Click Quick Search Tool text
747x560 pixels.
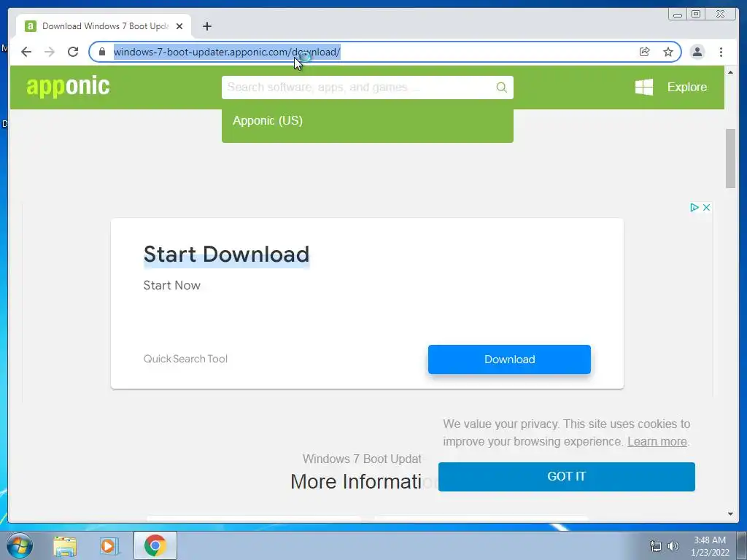(x=185, y=359)
